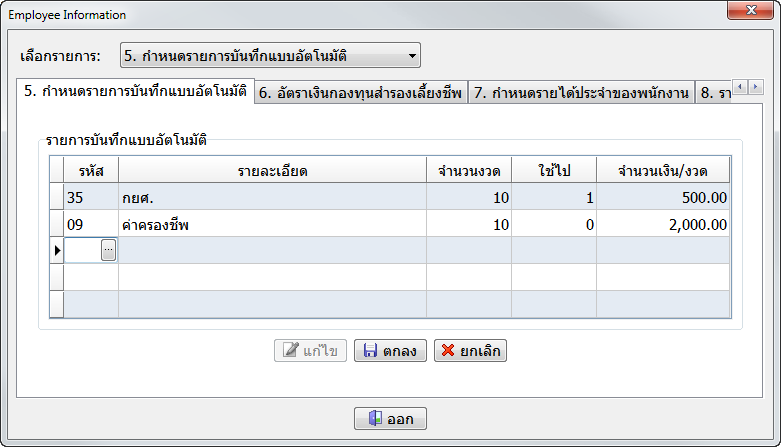This screenshot has height=447, width=781.
Task: Select the ค่าครองชีพ description cell
Action: [272, 224]
